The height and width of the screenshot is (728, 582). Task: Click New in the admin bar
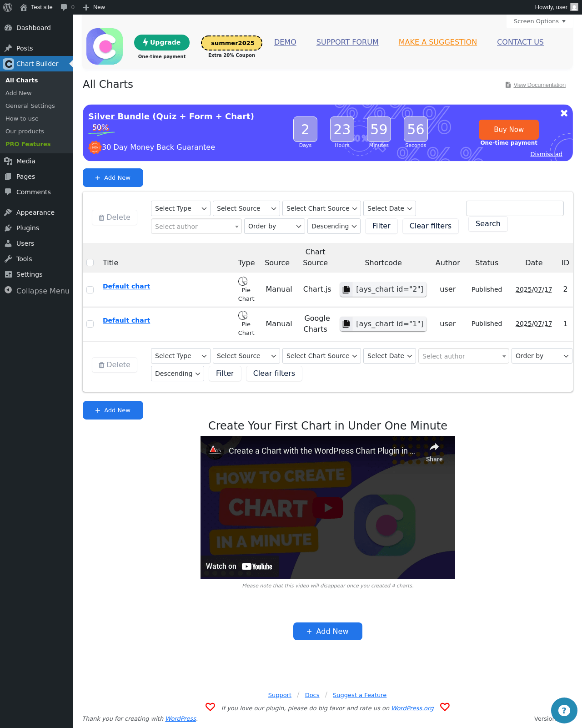click(x=94, y=7)
